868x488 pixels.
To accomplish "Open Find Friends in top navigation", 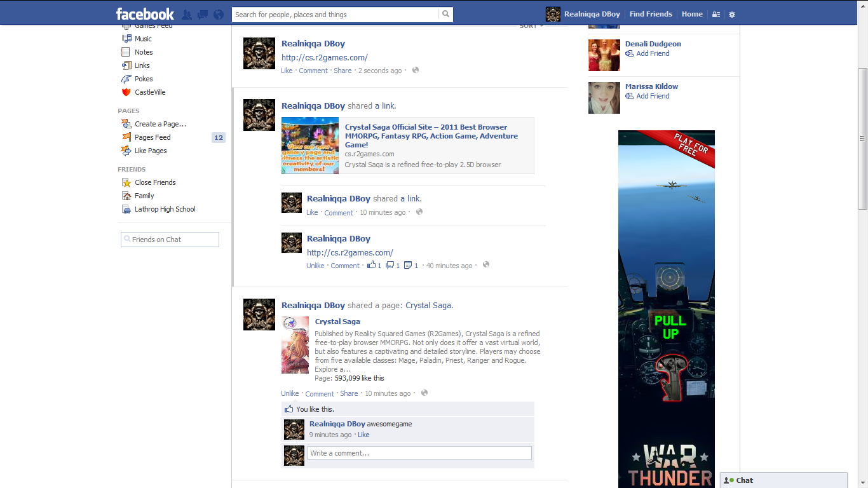I will click(x=650, y=14).
